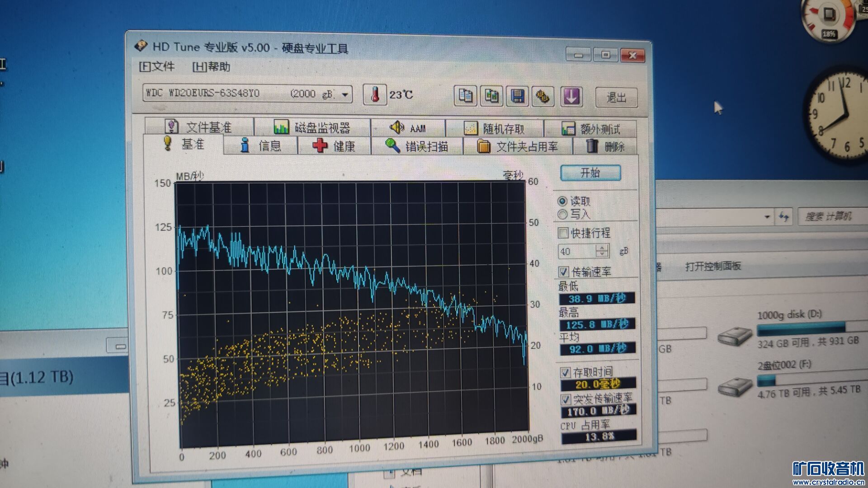Click the 打开控制面板 link in Explorer
Image resolution: width=868 pixels, height=488 pixels.
point(713,266)
